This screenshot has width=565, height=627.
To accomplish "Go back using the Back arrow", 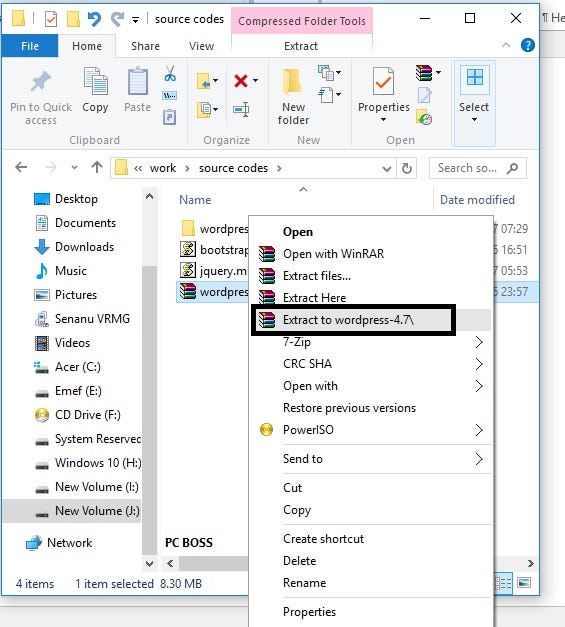I will (x=21, y=168).
